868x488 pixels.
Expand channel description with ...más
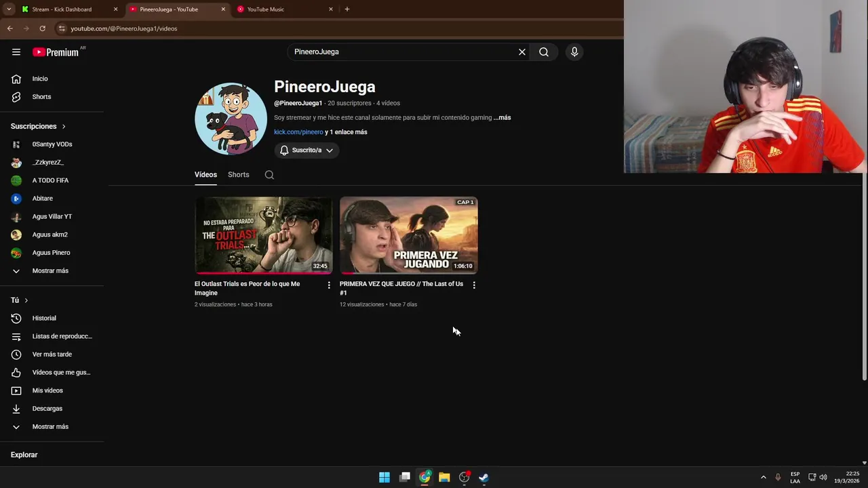pyautogui.click(x=502, y=118)
